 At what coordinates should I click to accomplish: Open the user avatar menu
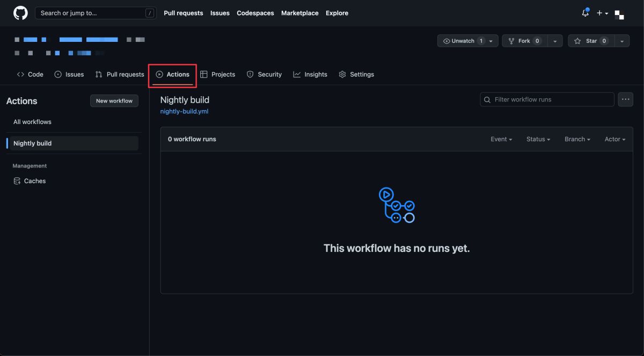click(619, 14)
